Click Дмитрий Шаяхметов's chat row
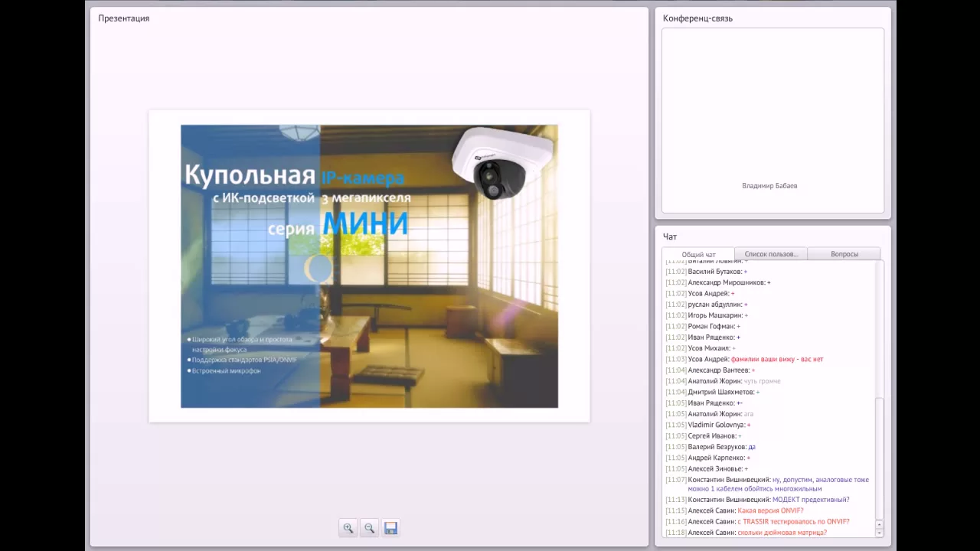 tap(769, 392)
